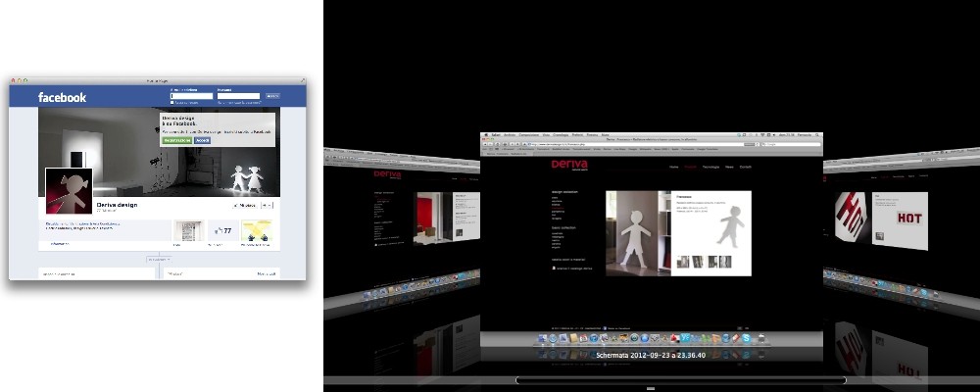Screen dimensions: 980x392
Task: Tick the stay-logged-in checkbox under the email field
Action: click(x=171, y=103)
